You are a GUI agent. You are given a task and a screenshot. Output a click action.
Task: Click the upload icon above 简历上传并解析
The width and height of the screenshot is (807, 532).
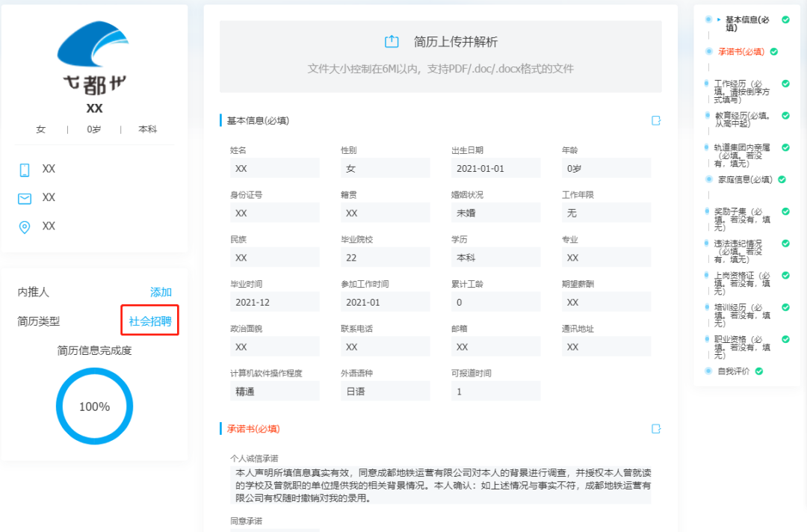coord(390,43)
